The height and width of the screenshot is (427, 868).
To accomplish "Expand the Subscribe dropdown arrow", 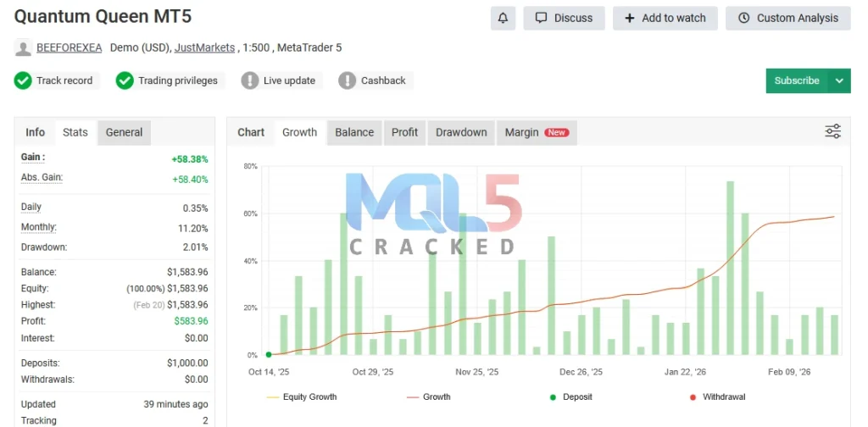I will click(839, 80).
